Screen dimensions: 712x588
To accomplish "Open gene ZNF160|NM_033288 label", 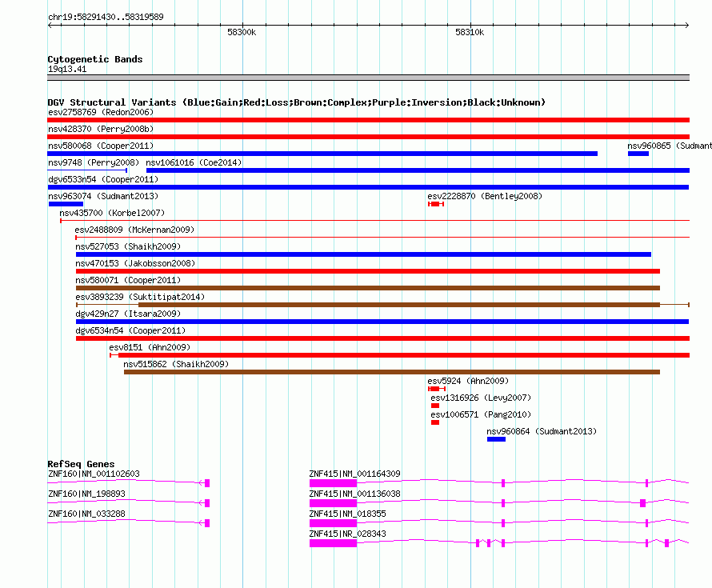I will [86, 514].
